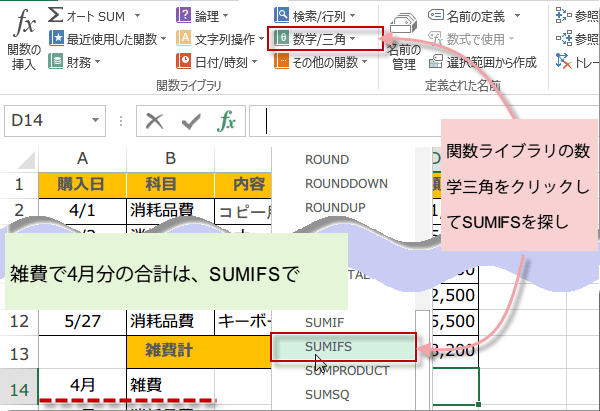Click the fx button beside formula bar
Viewport: 600px width, 411px height.
pyautogui.click(x=226, y=121)
